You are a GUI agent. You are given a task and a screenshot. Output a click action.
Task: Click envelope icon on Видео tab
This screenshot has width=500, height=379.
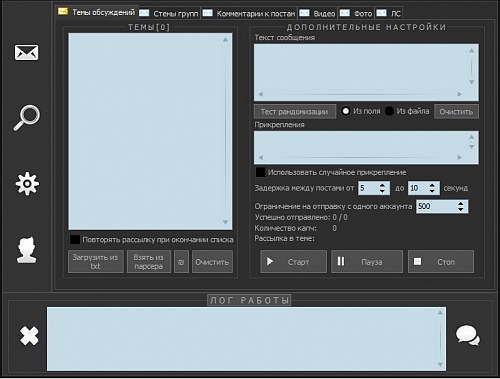304,13
